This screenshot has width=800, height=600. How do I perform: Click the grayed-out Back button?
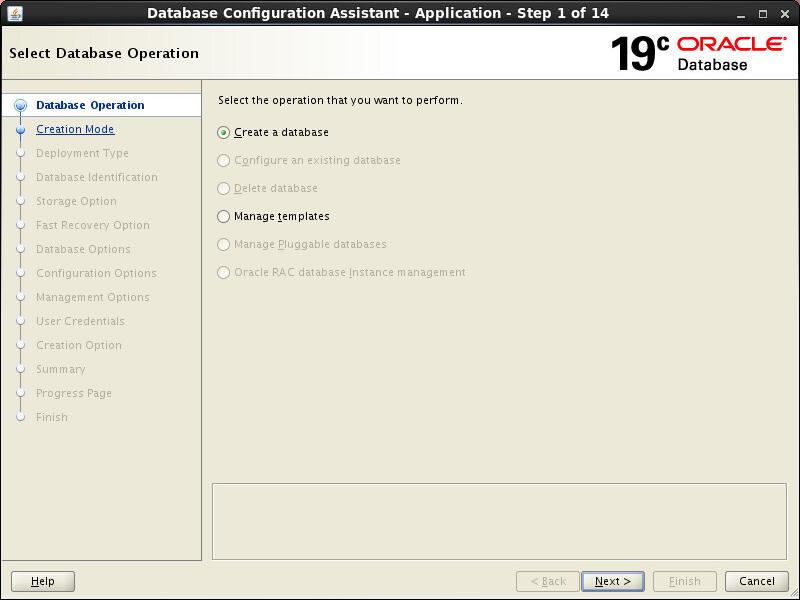(548, 581)
